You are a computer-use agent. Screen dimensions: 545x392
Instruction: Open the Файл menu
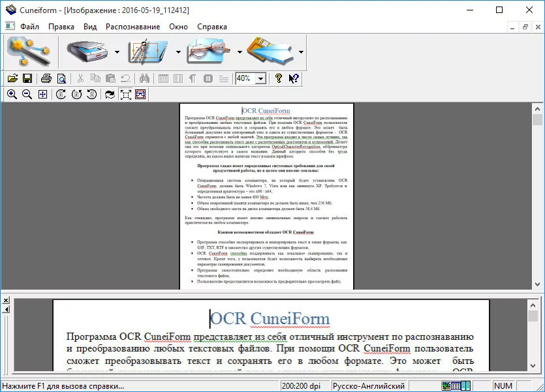point(29,27)
